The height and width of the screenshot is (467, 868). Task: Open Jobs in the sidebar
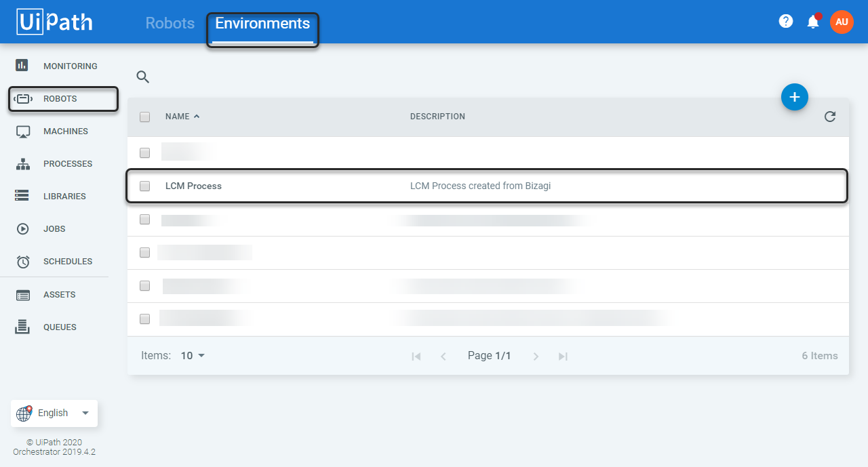[x=54, y=229]
